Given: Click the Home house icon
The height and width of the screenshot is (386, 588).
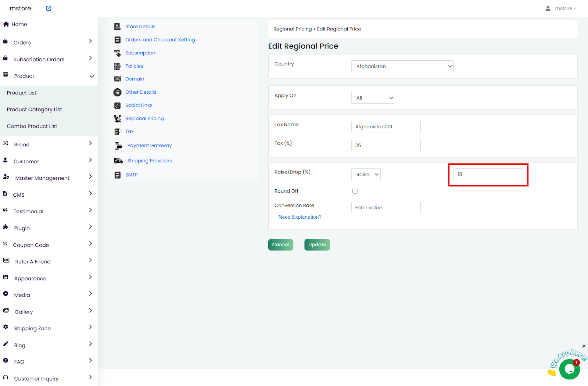Looking at the screenshot, I should (x=6, y=24).
